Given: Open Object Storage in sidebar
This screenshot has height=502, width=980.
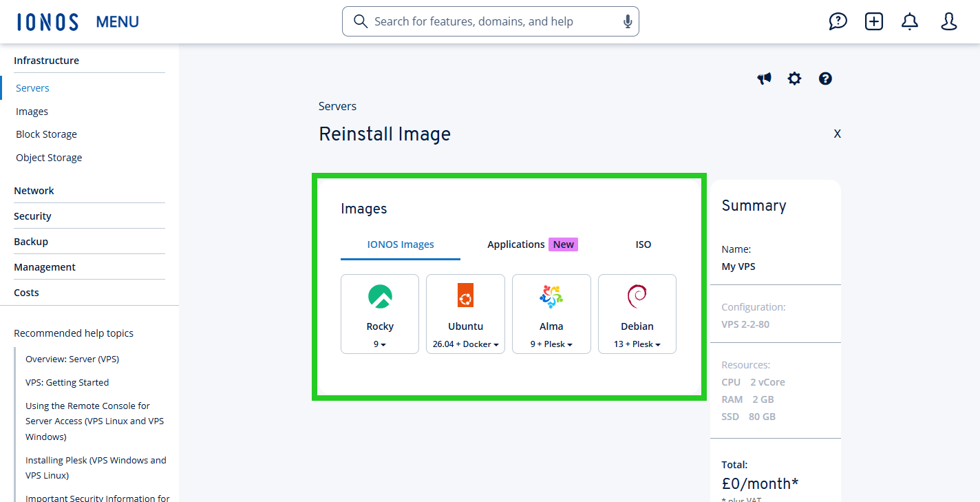Looking at the screenshot, I should 49,158.
